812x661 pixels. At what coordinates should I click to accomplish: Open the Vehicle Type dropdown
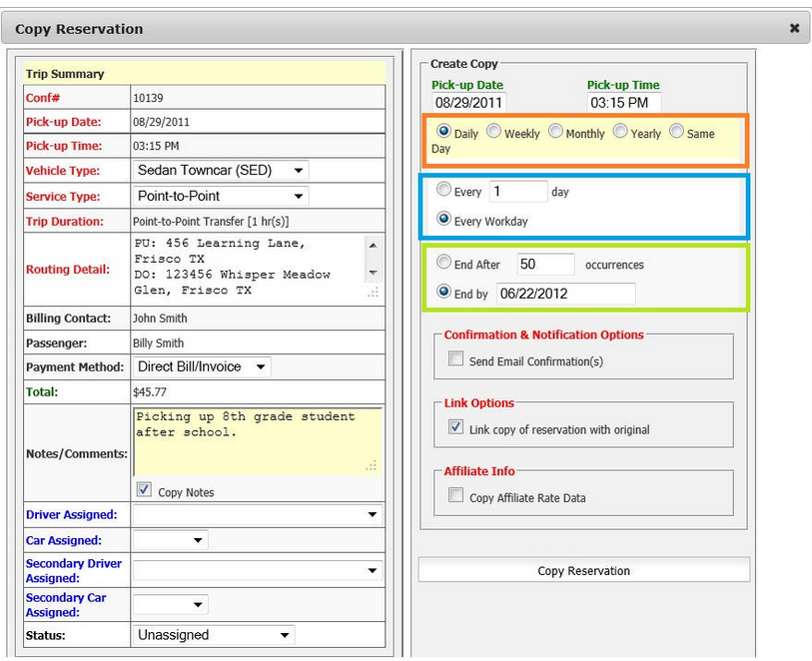221,171
